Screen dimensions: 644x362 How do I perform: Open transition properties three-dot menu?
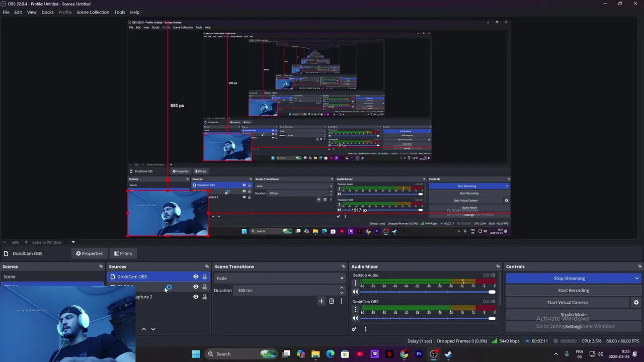tap(341, 301)
